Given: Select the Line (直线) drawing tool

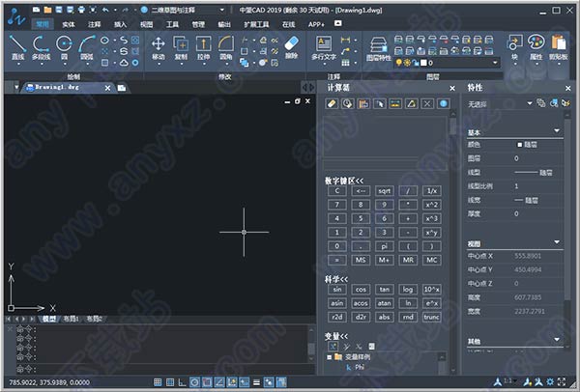Looking at the screenshot, I should 17,48.
